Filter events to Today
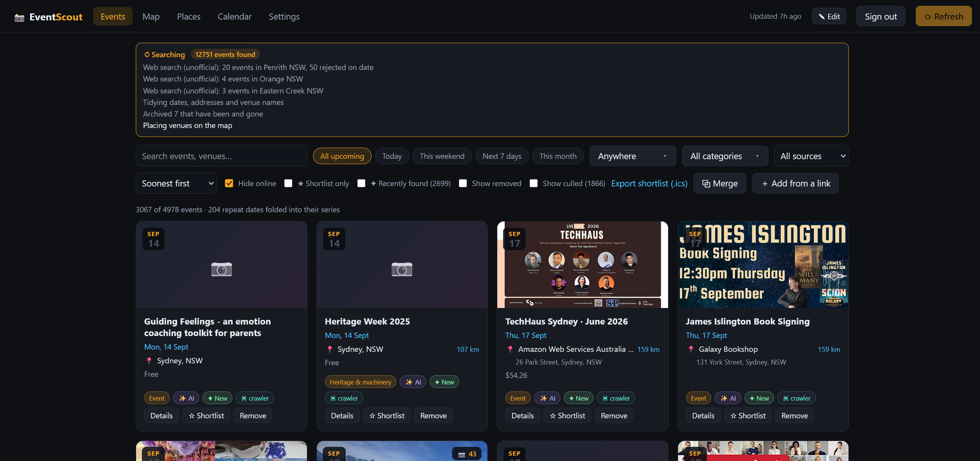Screen dimensions: 980x461 (392, 156)
